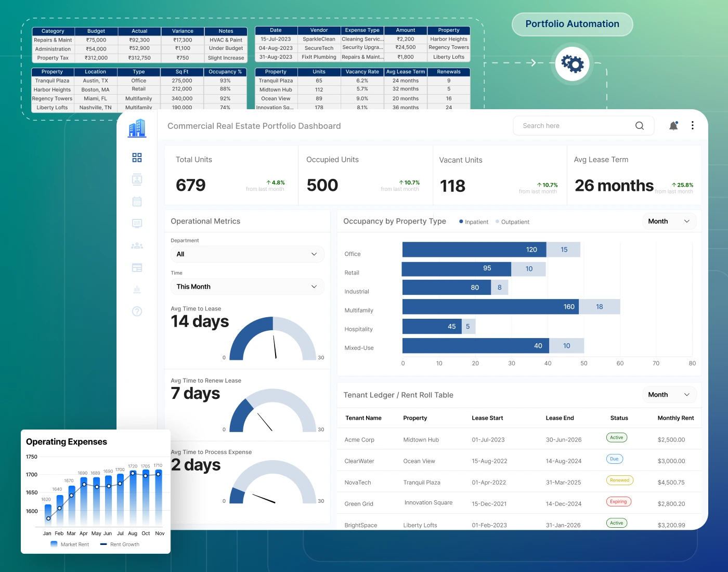Open the monitor transfer icon in sidebar
The image size is (728, 572).
pyautogui.click(x=137, y=224)
